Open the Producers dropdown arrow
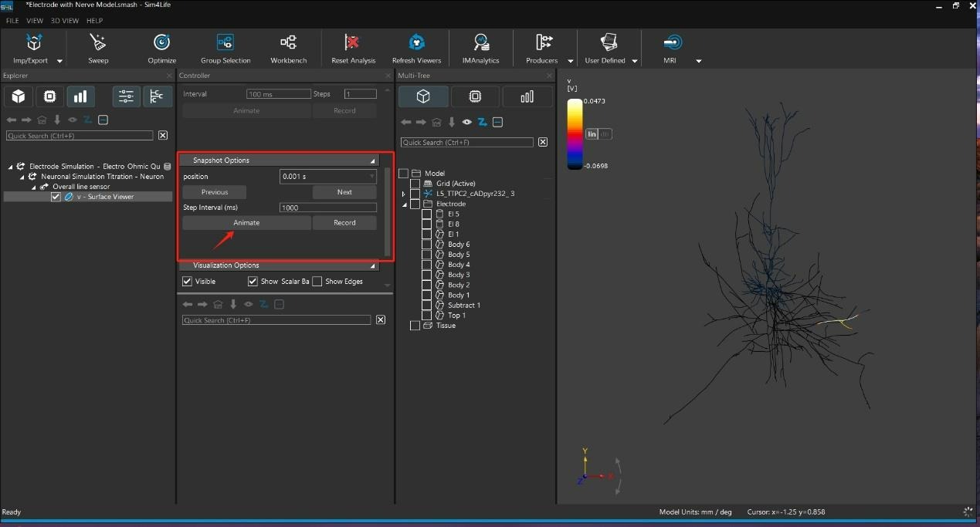 (x=571, y=61)
